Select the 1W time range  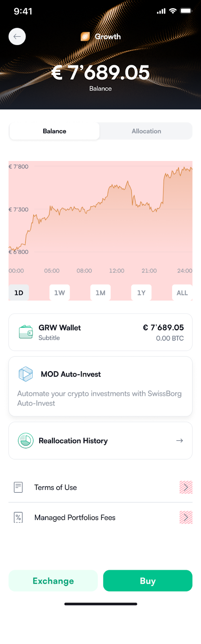59,293
